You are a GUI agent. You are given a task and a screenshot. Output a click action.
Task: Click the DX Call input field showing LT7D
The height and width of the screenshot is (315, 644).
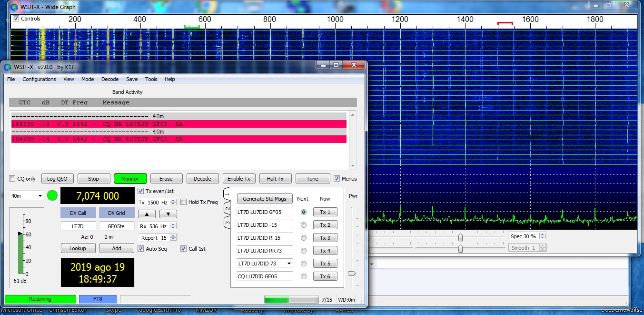point(78,226)
